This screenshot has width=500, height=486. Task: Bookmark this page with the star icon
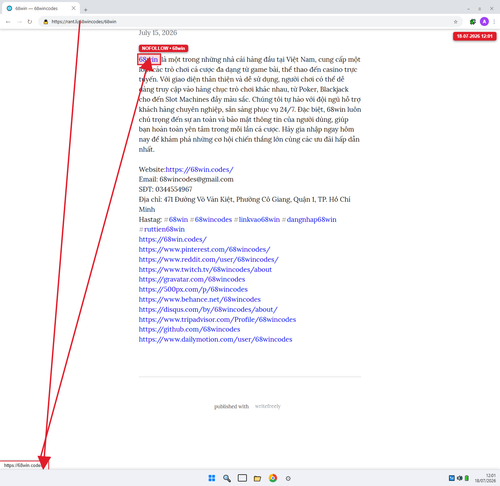pyautogui.click(x=455, y=22)
